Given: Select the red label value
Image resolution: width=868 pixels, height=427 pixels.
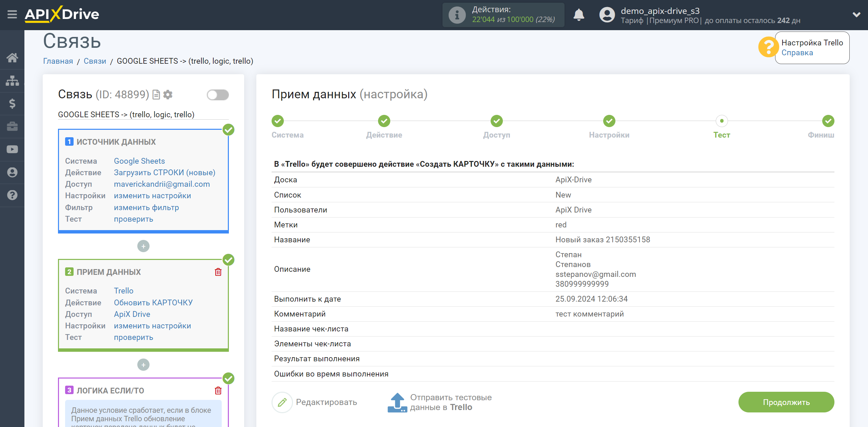Looking at the screenshot, I should [x=561, y=225].
